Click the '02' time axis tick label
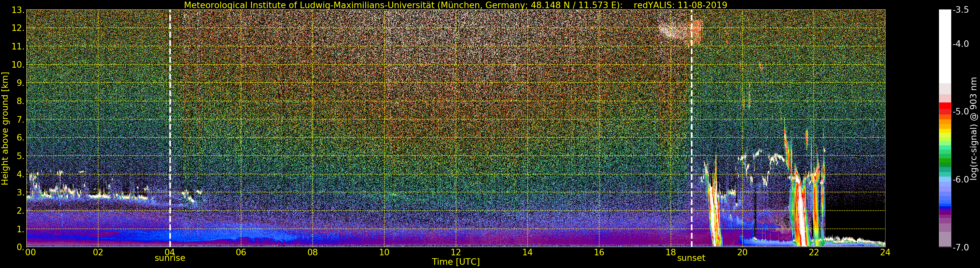 coord(98,252)
